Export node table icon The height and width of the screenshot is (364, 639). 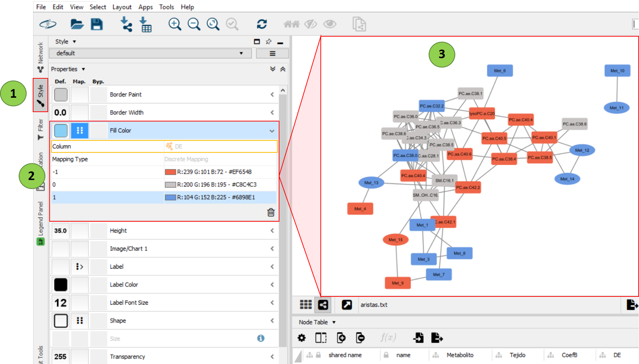pyautogui.click(x=437, y=338)
